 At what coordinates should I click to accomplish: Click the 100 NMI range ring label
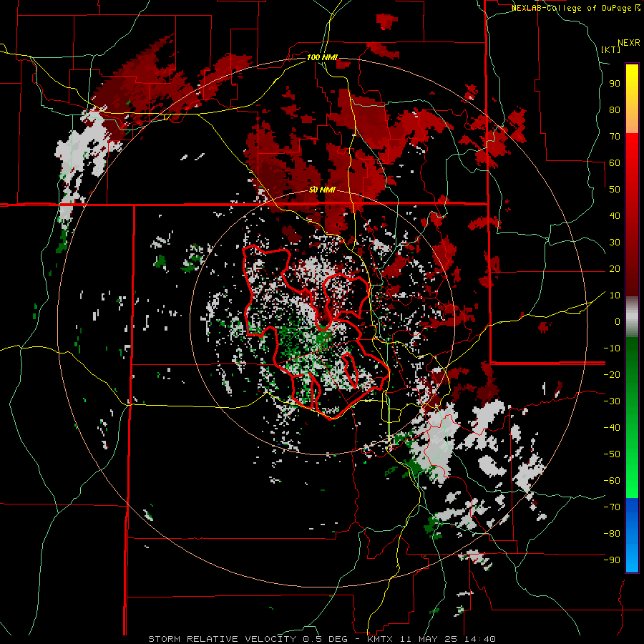(x=322, y=57)
